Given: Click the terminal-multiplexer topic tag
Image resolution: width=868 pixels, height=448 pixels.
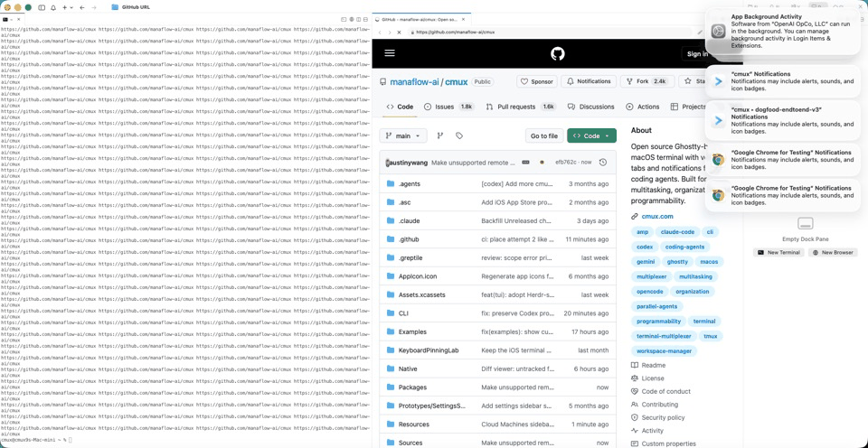Looking at the screenshot, I should (x=664, y=336).
